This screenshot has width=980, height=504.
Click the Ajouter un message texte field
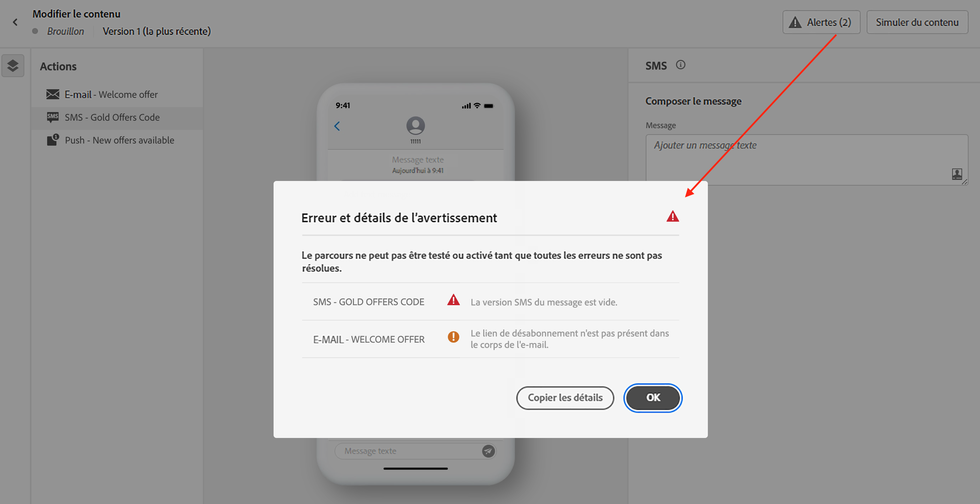click(806, 160)
